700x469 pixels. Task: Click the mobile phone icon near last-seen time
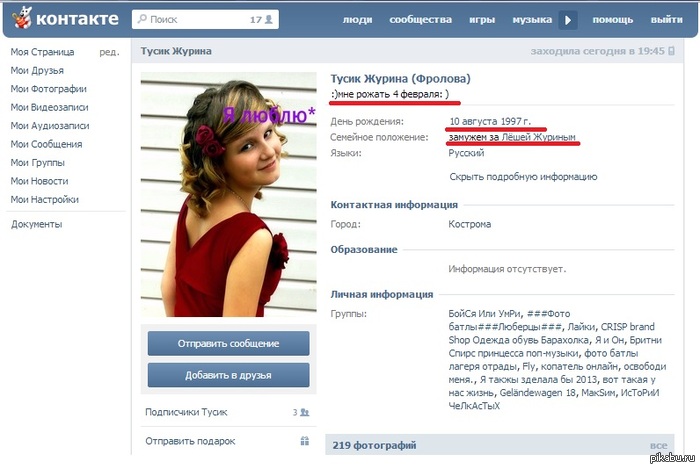[x=671, y=51]
